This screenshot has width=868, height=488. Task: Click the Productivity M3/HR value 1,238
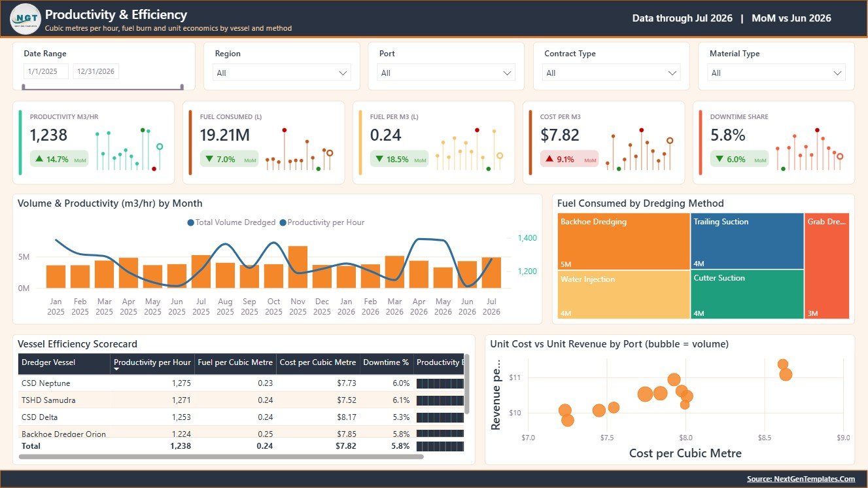[48, 135]
